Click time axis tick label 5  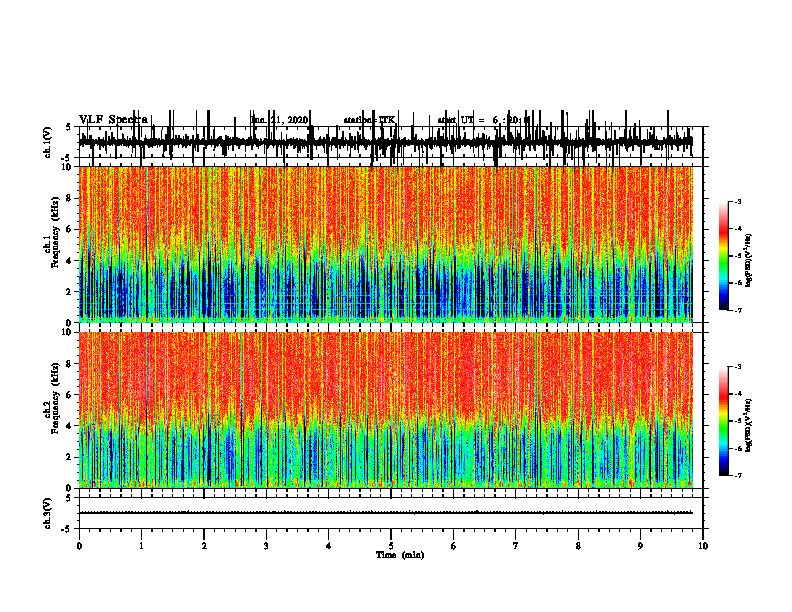pos(391,546)
